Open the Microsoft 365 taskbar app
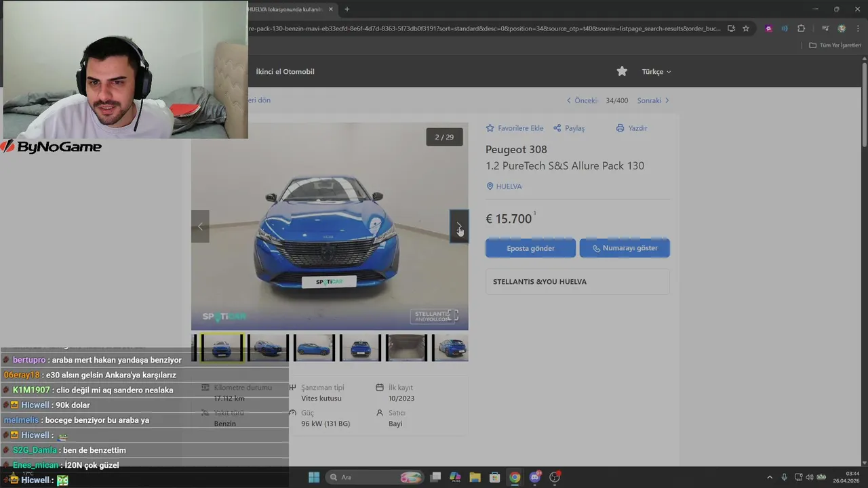 456,477
